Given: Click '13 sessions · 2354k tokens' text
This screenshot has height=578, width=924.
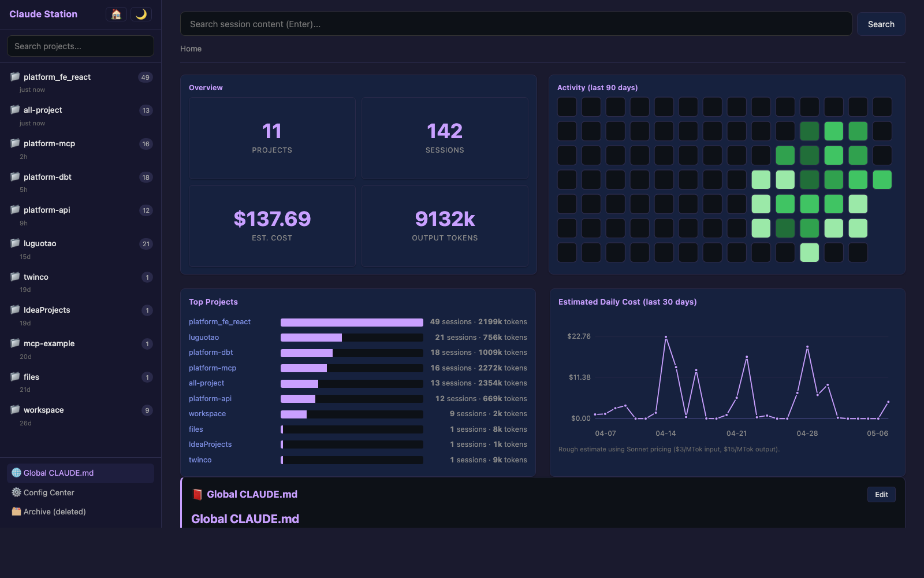Looking at the screenshot, I should (478, 383).
